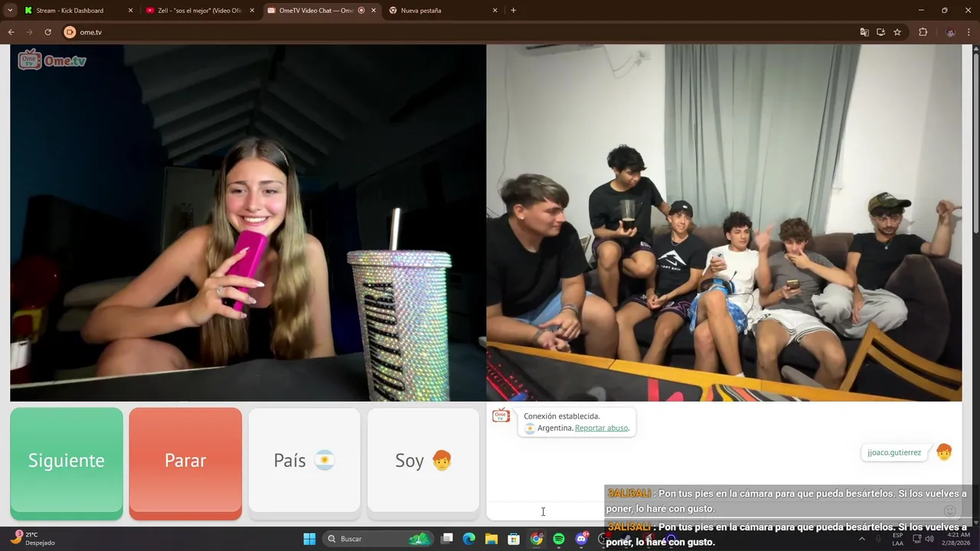The width and height of the screenshot is (980, 551).
Task: Open the tab search dropdown arrow
Action: coord(9,11)
